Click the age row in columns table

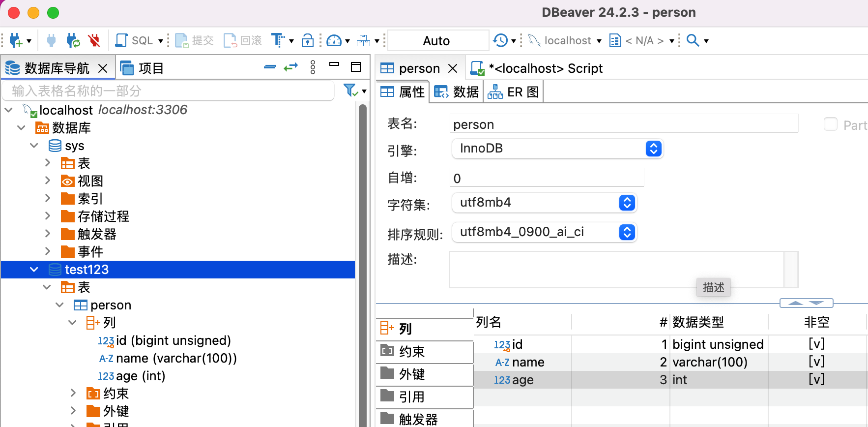click(670, 380)
